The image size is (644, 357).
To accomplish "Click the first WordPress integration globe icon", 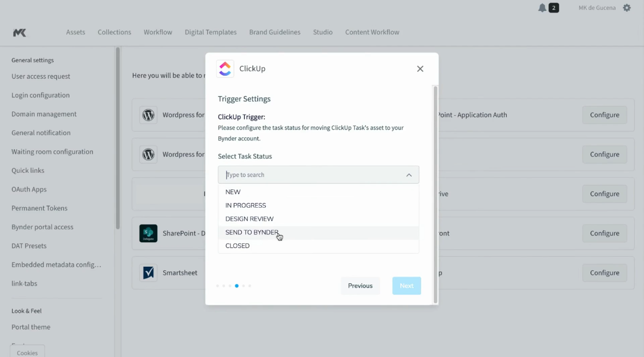I will coord(148,115).
